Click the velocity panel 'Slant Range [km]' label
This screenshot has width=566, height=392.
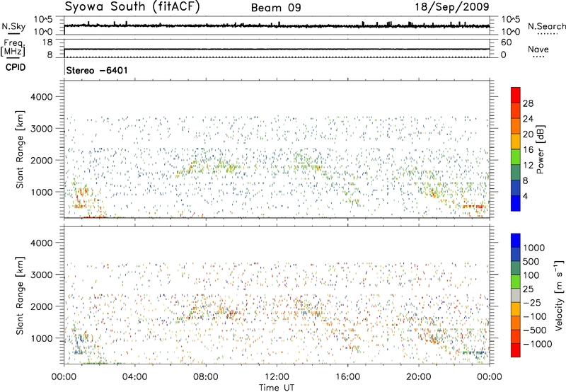20,295
